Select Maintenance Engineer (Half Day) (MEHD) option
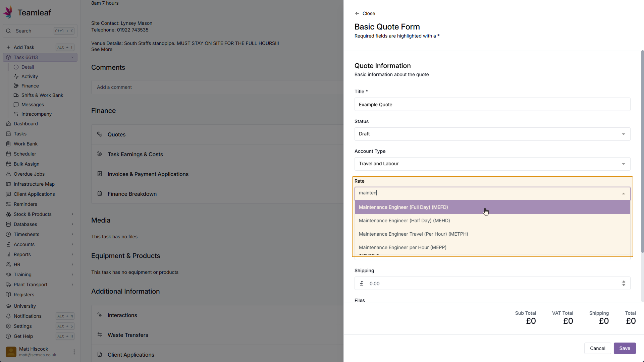 coord(404,221)
